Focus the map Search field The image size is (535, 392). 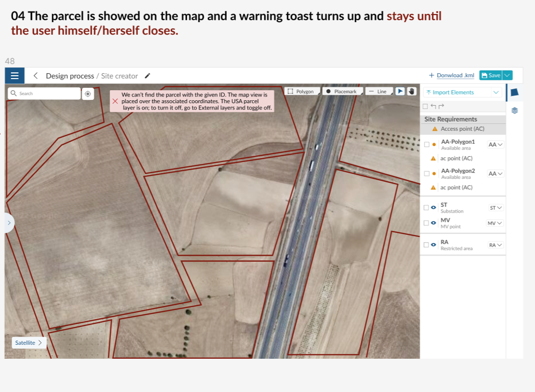click(44, 94)
